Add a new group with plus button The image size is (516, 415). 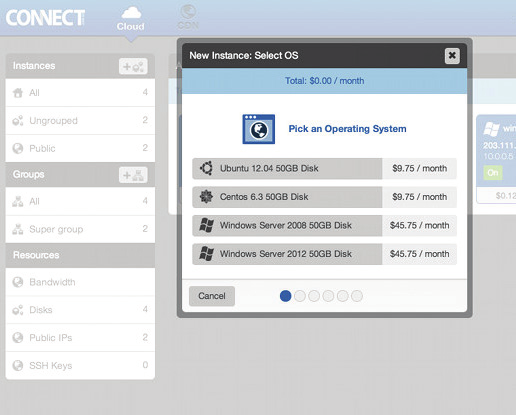(x=133, y=175)
